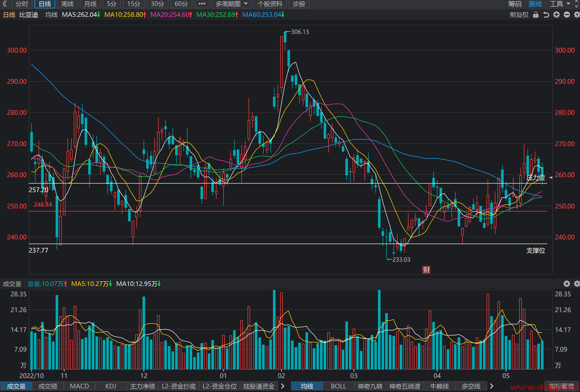Open the 工具 dropdown menu
Screen dimensions: 580x392
click(x=560, y=4)
